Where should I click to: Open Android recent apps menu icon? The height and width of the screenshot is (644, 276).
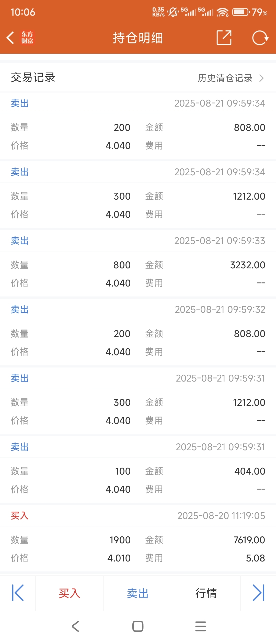pos(201,626)
